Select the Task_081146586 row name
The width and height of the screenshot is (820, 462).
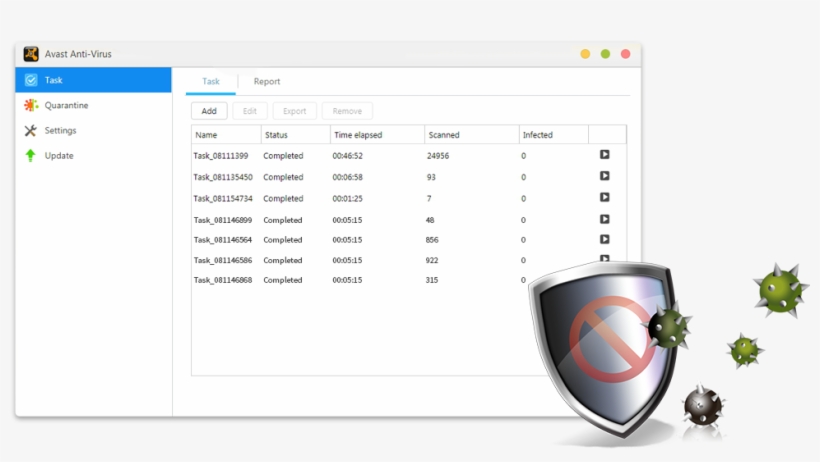pyautogui.click(x=223, y=261)
